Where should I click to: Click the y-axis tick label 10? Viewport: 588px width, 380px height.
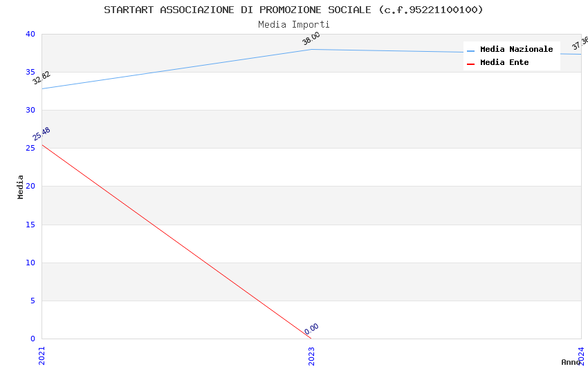click(x=30, y=263)
